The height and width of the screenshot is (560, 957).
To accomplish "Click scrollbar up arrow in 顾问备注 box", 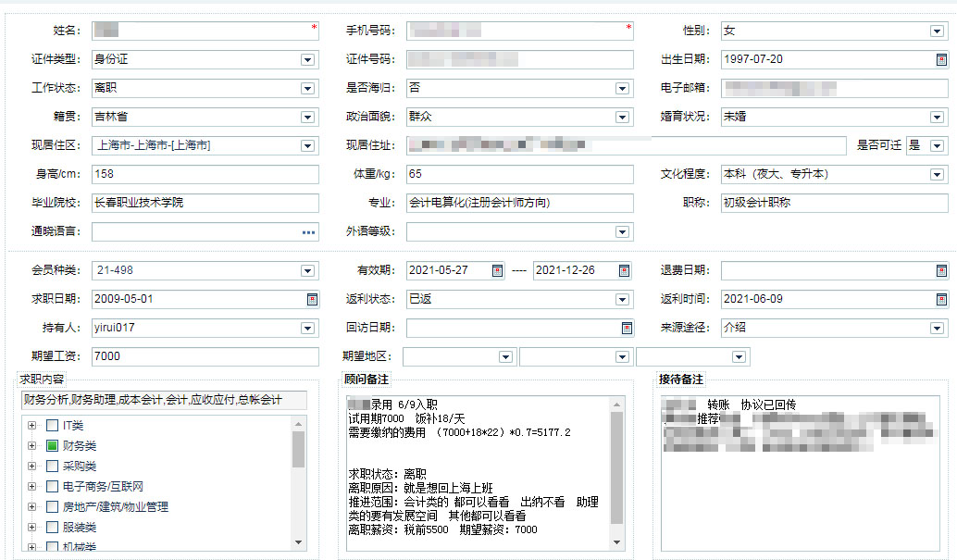I will 616,404.
